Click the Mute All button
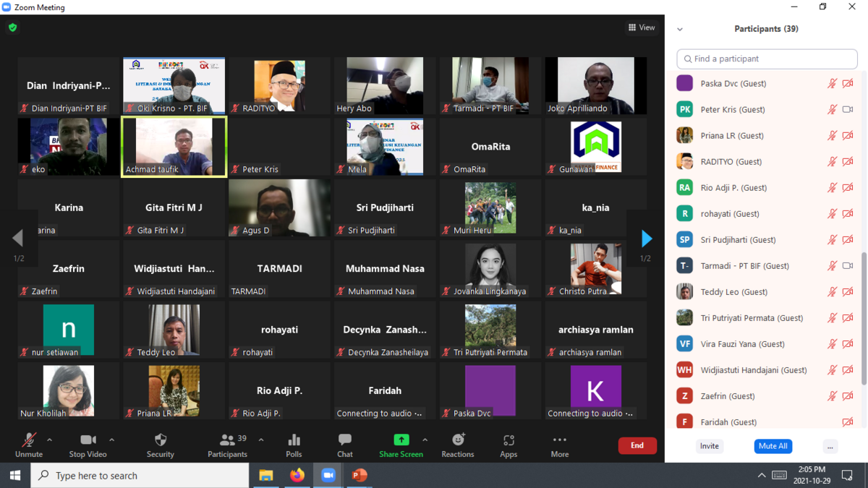 point(773,446)
